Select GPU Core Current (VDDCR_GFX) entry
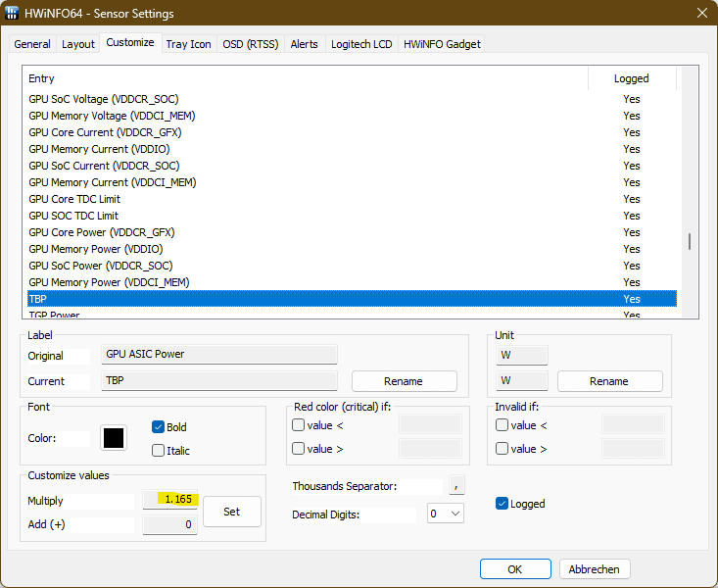 (x=352, y=132)
